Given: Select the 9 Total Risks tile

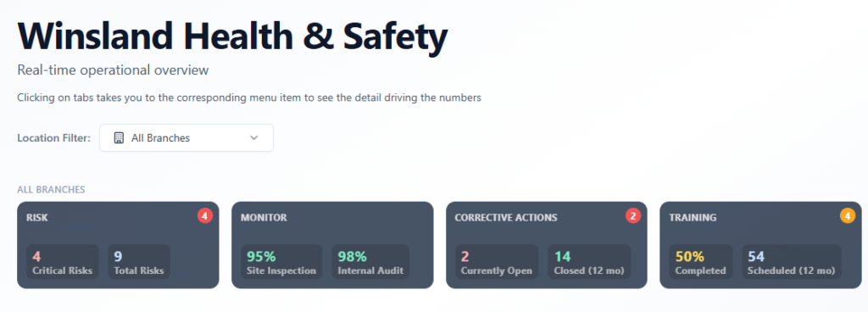Looking at the screenshot, I should [139, 262].
